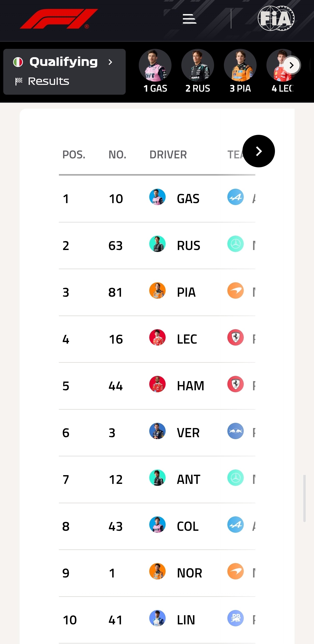This screenshot has height=644, width=314.
Task: Click the Red Bull logo beside VER
Action: point(235,431)
